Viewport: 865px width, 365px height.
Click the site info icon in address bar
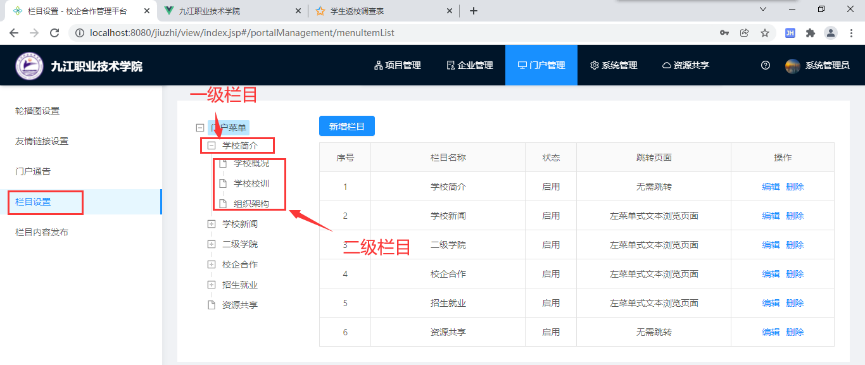point(80,33)
